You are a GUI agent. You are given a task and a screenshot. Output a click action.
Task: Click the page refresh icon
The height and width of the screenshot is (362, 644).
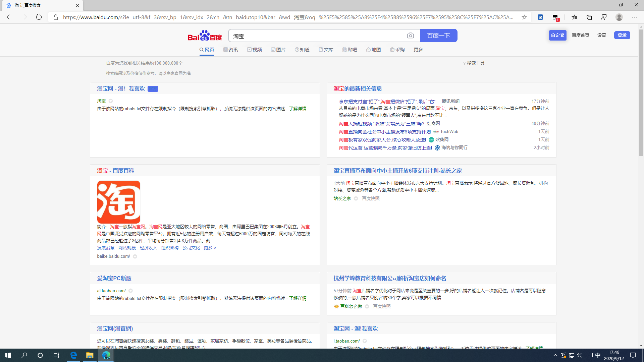(39, 17)
